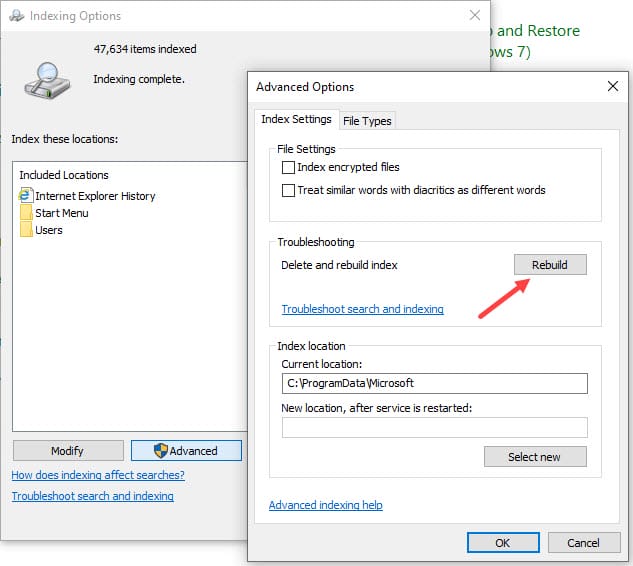The image size is (633, 566).
Task: Click the Indexing complete status text
Action: [139, 79]
